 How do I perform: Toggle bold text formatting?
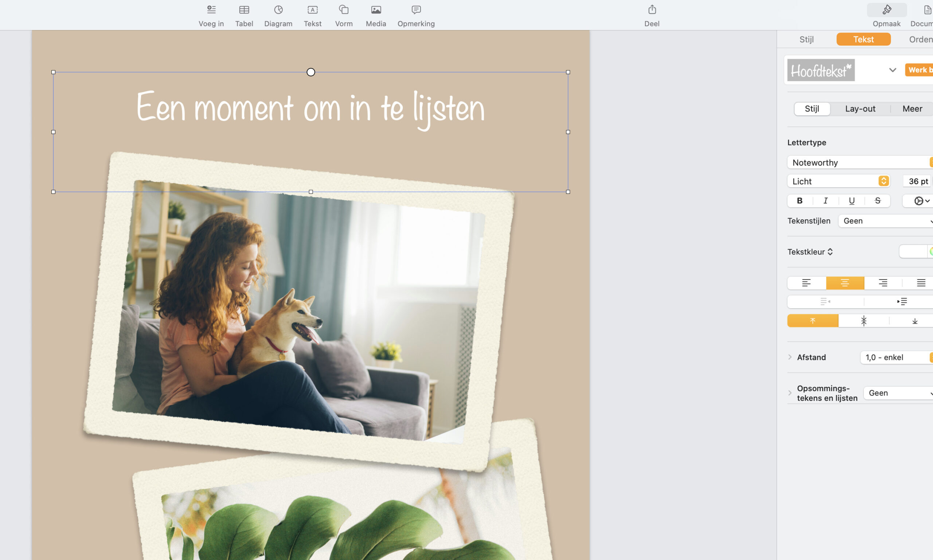[x=799, y=201]
